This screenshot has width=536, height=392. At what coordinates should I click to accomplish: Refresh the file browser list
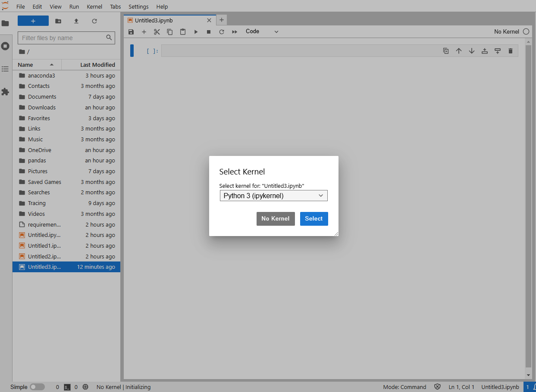point(94,21)
